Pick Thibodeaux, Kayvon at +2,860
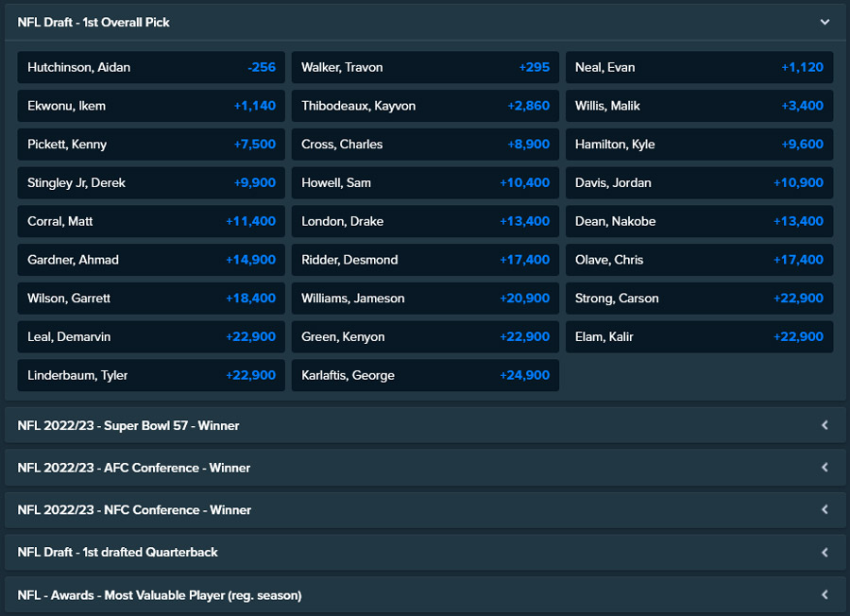Screen dimensions: 850x616 pyautogui.click(x=425, y=106)
